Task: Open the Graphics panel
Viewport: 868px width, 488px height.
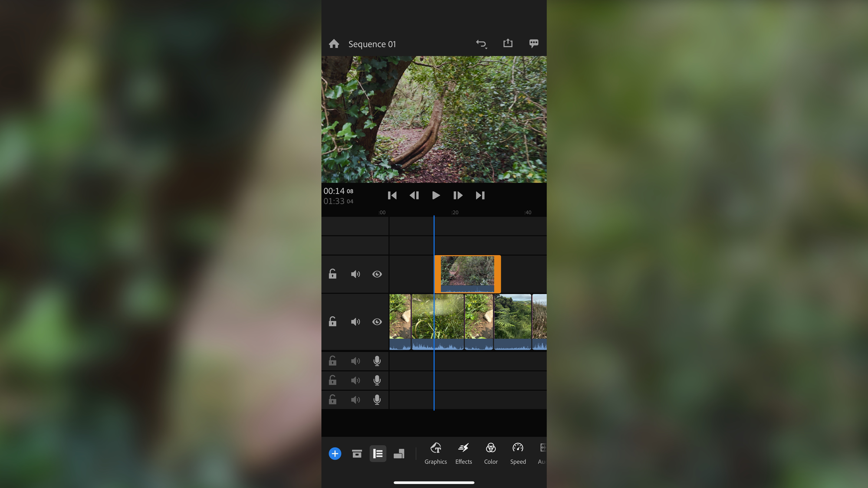Action: (435, 453)
